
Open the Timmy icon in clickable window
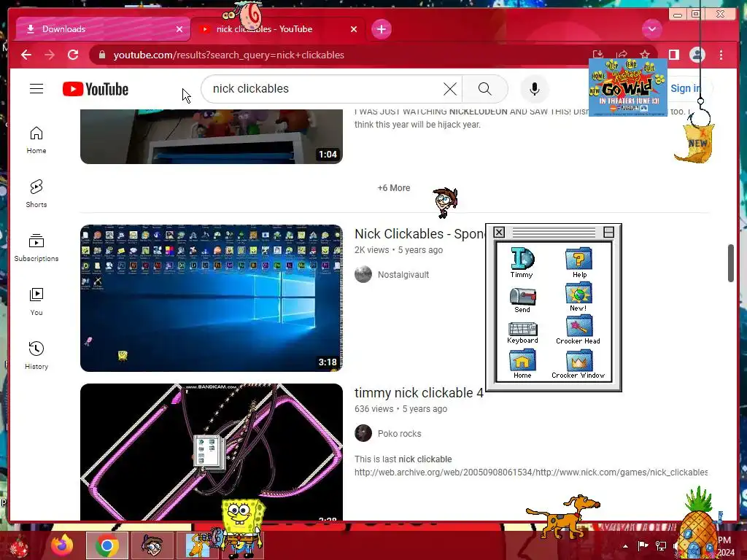pos(522,262)
